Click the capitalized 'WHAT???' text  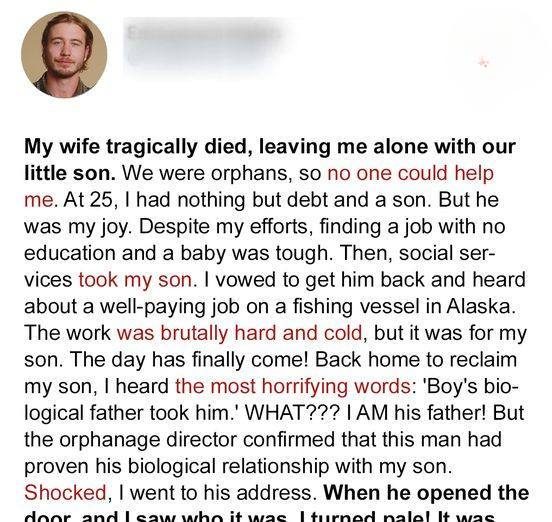(292, 413)
